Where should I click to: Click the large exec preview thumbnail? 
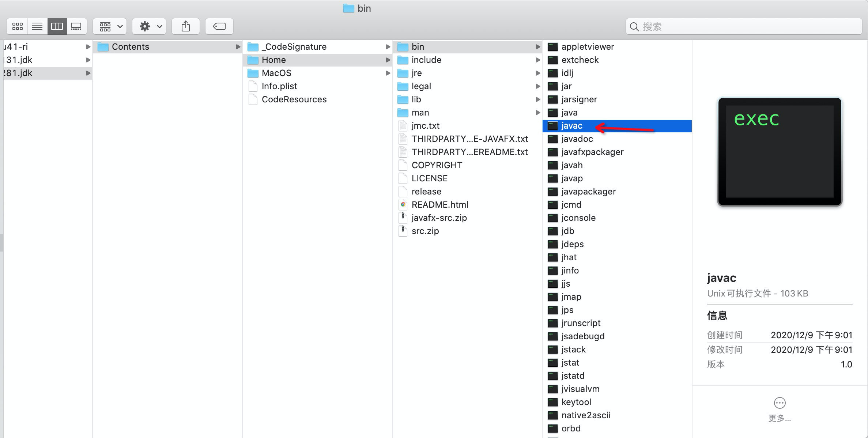780,152
